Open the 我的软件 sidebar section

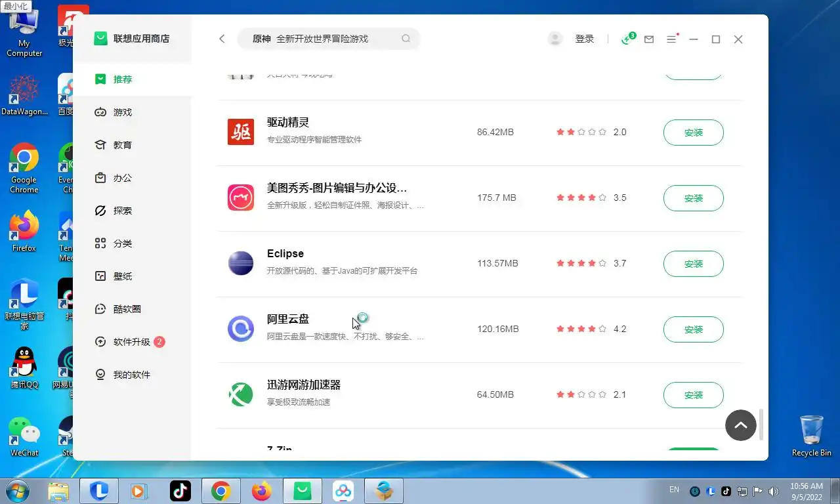tap(132, 375)
